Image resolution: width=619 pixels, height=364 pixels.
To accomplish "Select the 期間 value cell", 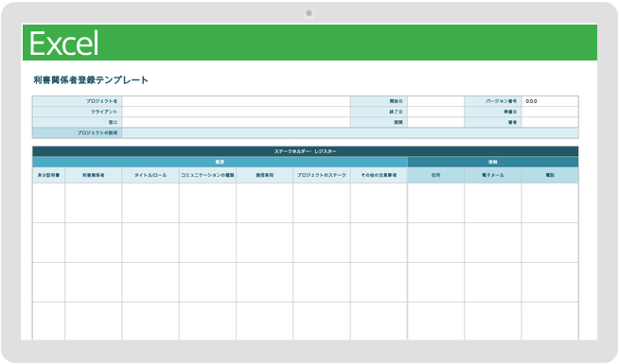I will (435, 123).
